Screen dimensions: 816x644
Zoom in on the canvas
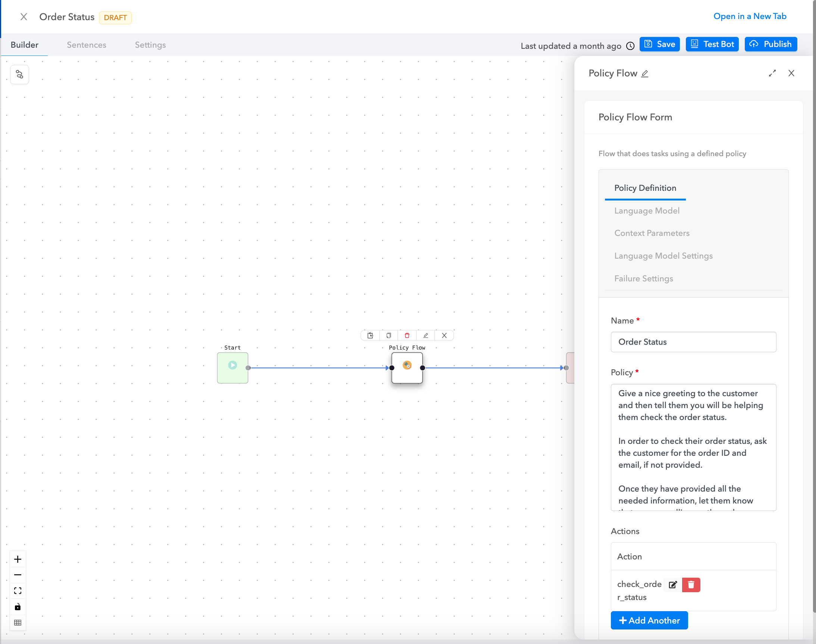click(x=18, y=559)
